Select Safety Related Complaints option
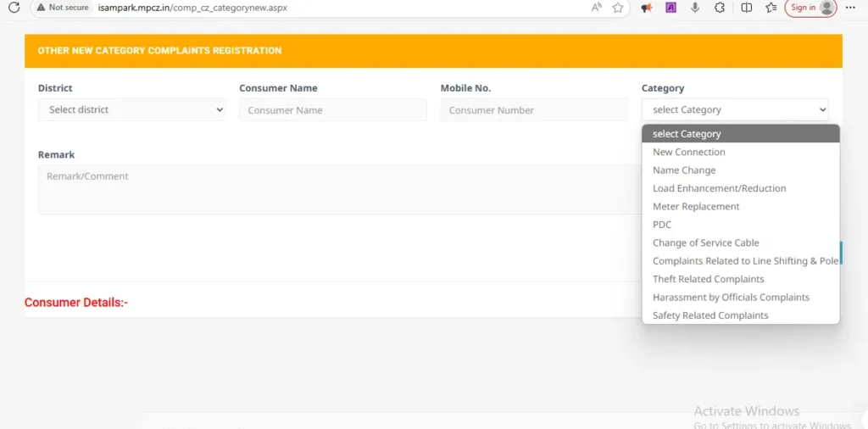The image size is (868, 429). [741, 315]
